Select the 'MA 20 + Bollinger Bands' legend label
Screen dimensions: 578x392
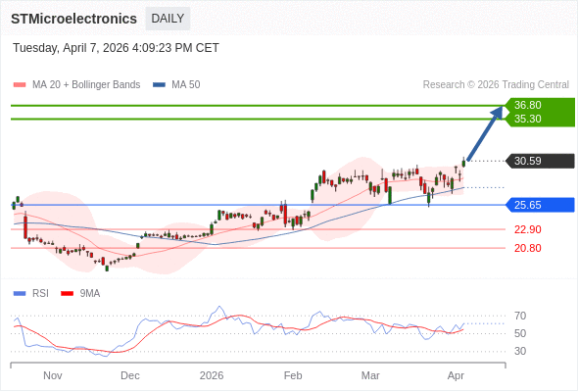tap(86, 85)
